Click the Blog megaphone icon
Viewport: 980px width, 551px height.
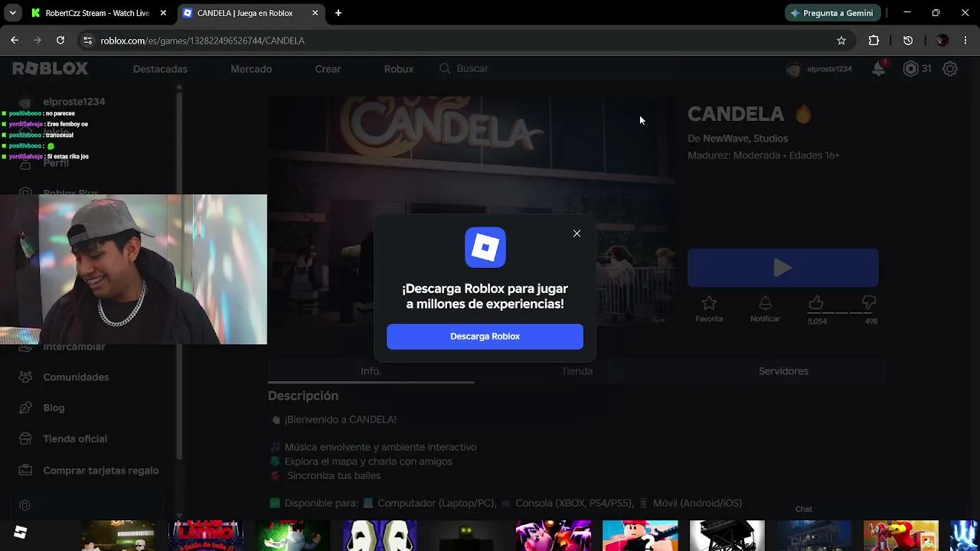tap(25, 408)
